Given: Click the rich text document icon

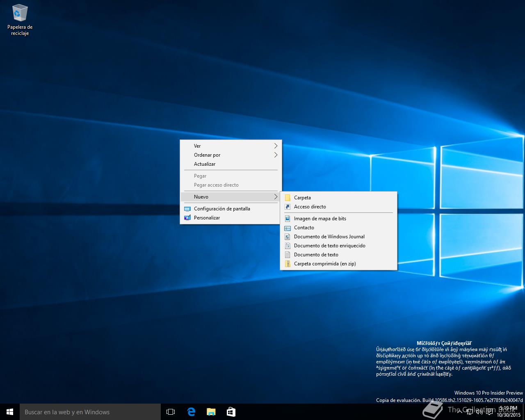Looking at the screenshot, I should tap(288, 246).
